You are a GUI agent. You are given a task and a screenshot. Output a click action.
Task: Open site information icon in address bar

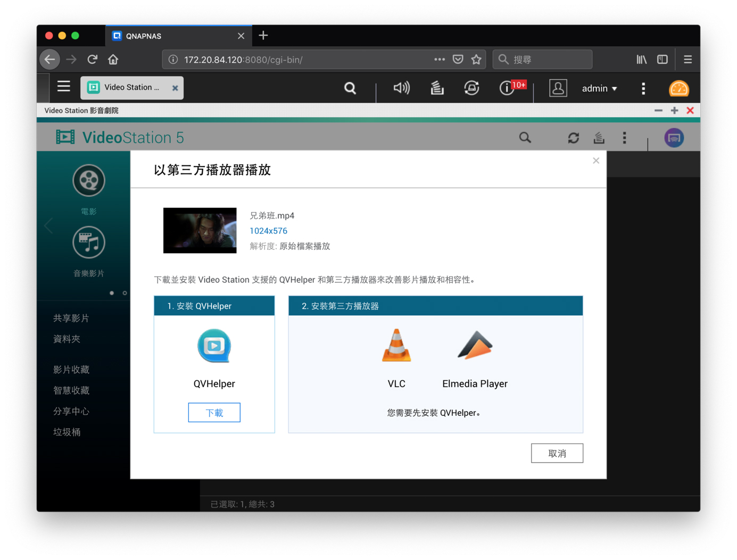click(x=173, y=60)
